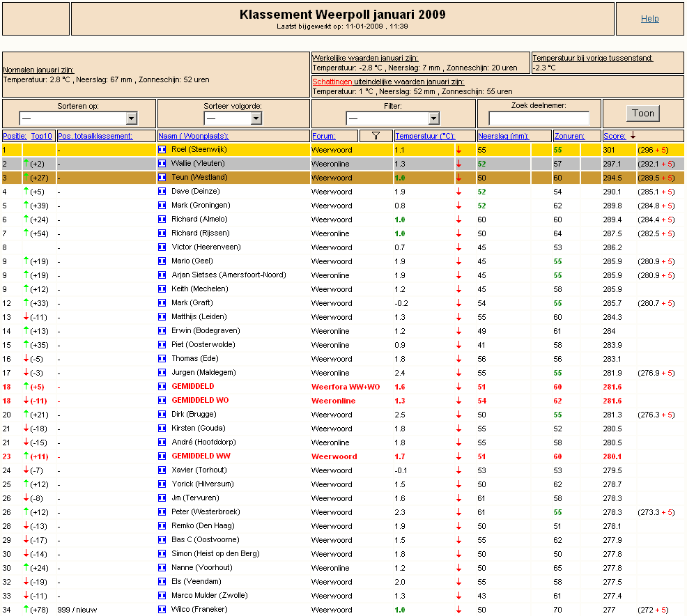Click the Naam (Woonplaats) column header
Screen dimensions: 687x616
tap(193, 136)
